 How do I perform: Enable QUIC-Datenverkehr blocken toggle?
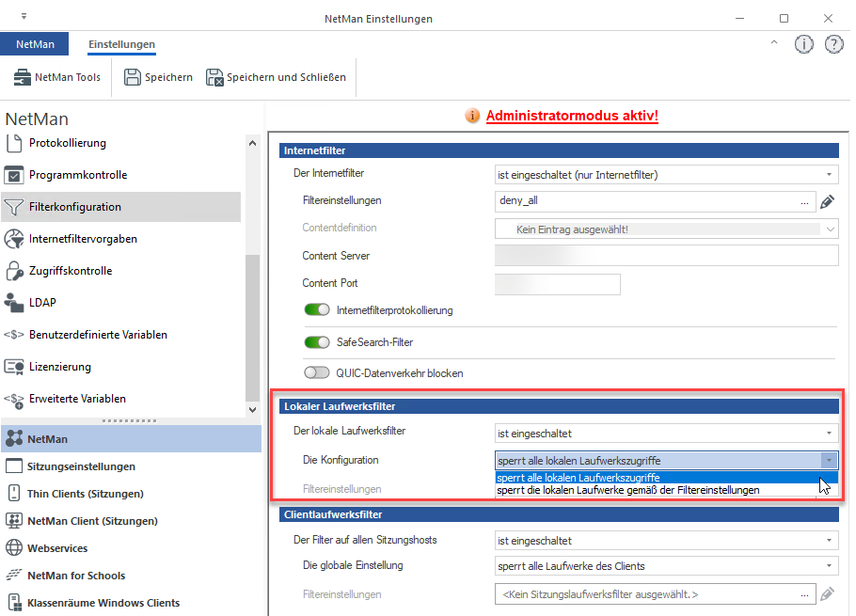tap(317, 373)
